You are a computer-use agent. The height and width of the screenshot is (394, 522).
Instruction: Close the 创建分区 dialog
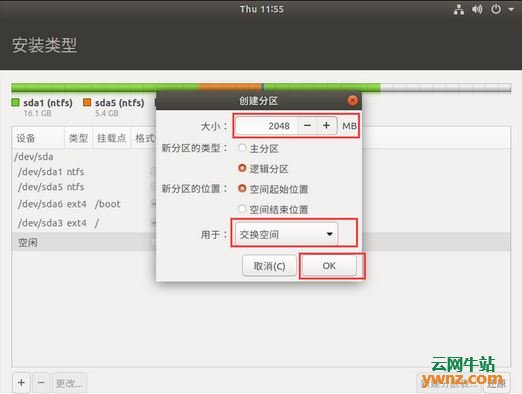(x=352, y=100)
